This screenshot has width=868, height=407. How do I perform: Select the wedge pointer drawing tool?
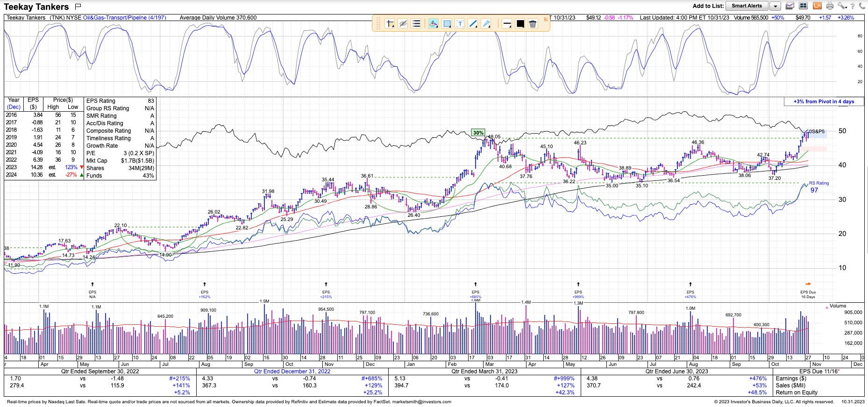point(486,23)
